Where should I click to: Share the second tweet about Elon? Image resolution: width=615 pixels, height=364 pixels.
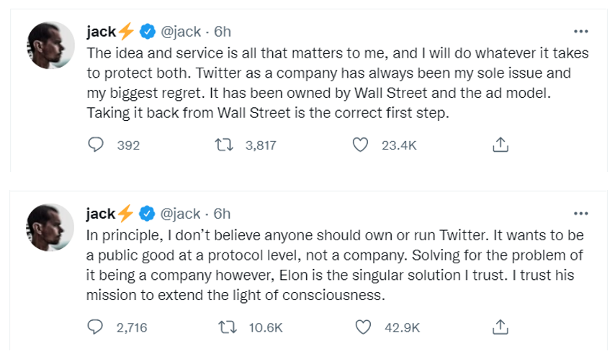tap(500, 327)
